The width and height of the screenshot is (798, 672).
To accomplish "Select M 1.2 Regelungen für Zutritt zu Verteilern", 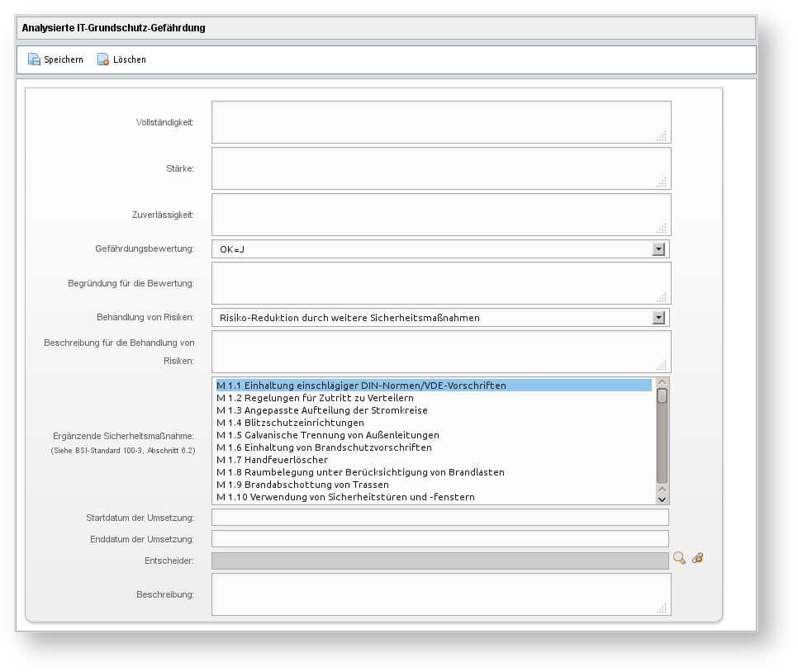I will pos(315,398).
